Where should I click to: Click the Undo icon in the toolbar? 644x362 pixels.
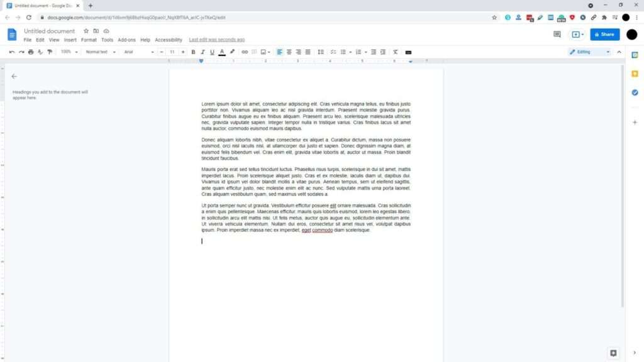12,52
